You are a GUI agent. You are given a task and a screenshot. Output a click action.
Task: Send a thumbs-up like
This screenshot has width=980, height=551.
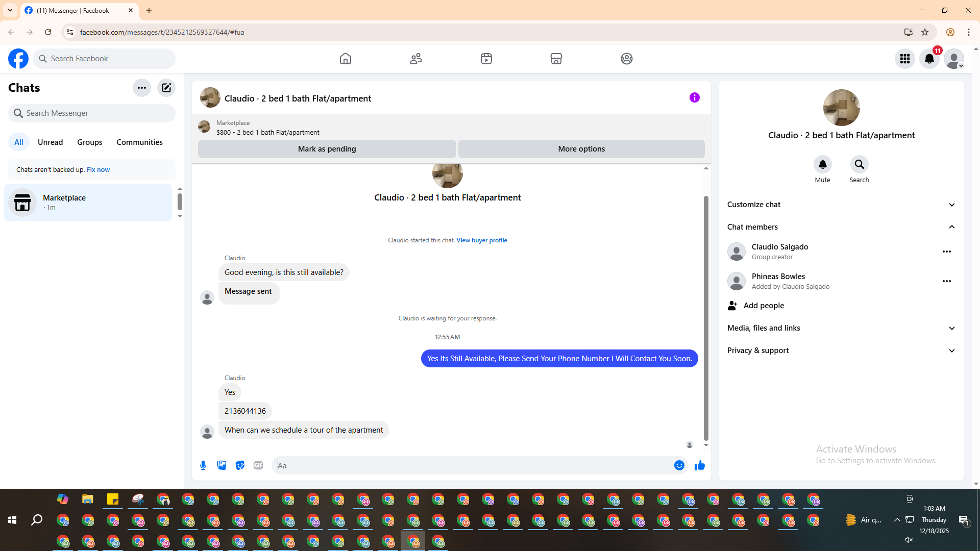[699, 465]
